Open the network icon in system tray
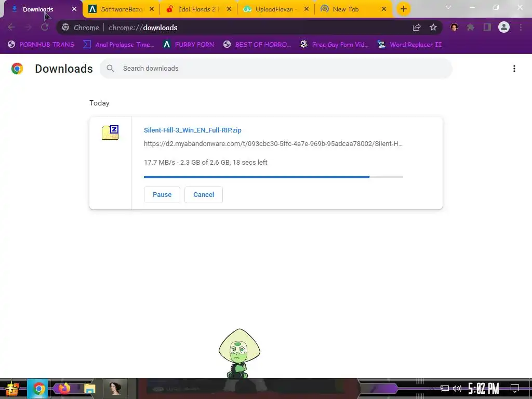This screenshot has width=532, height=399. (445, 389)
